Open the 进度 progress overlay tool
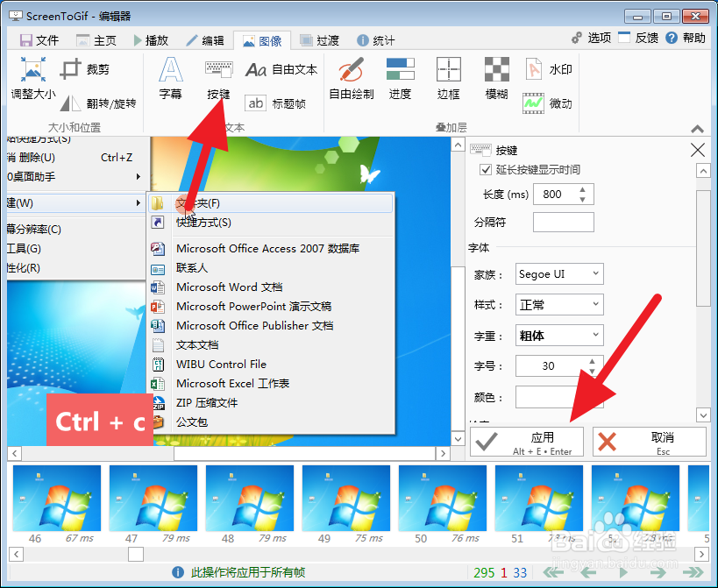 pos(401,78)
